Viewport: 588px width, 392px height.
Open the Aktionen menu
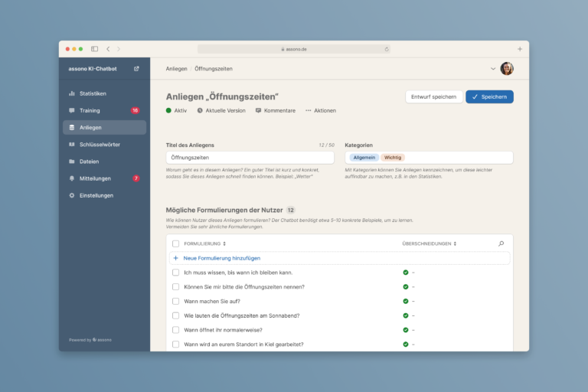321,111
